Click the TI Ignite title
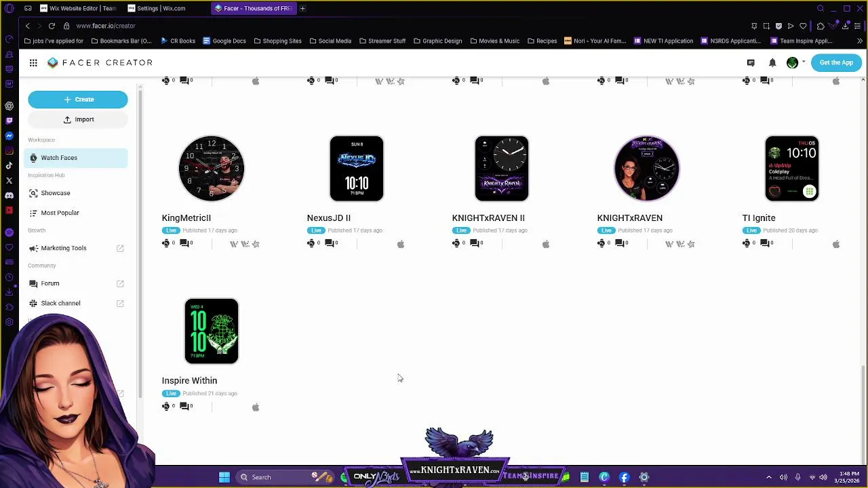The height and width of the screenshot is (488, 868). (759, 218)
